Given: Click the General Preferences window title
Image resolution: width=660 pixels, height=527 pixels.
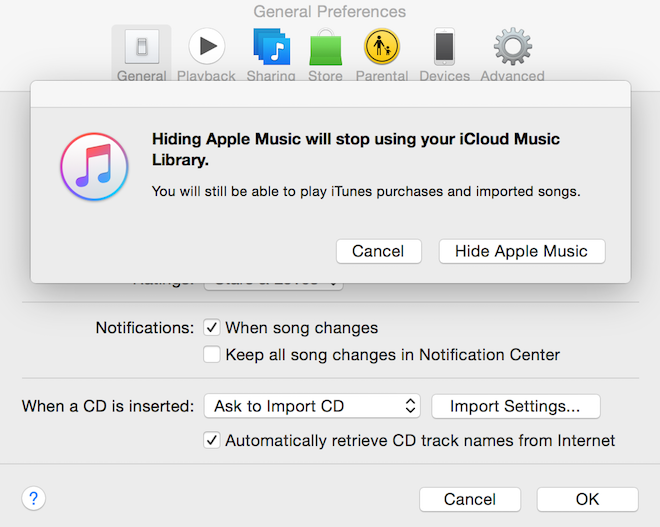Looking at the screenshot, I should click(x=330, y=12).
